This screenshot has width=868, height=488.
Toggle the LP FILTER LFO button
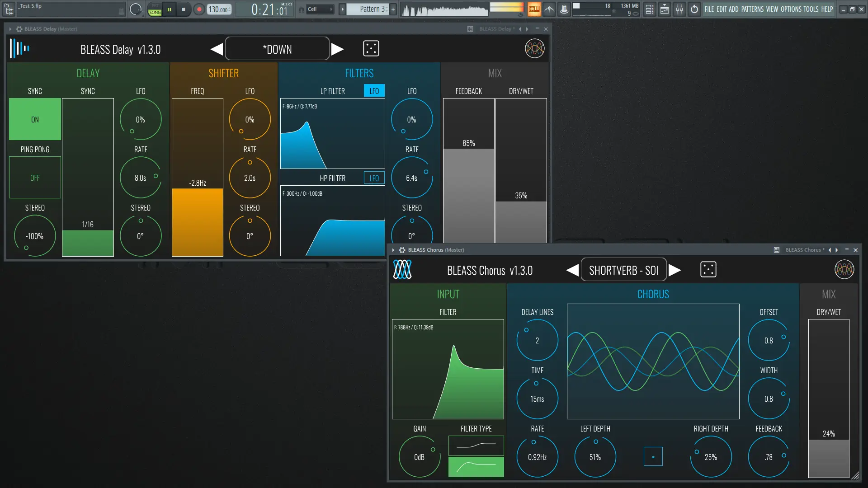click(x=374, y=91)
